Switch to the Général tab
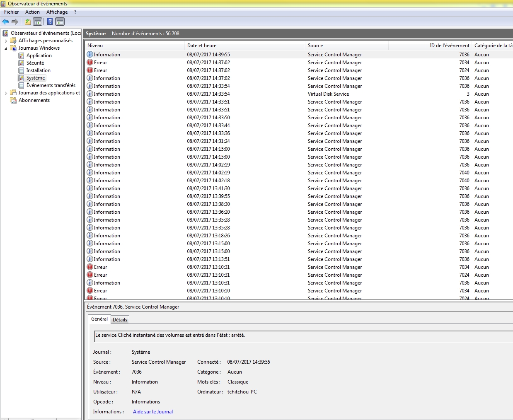Screen dimensions: 513x420 pos(99,319)
